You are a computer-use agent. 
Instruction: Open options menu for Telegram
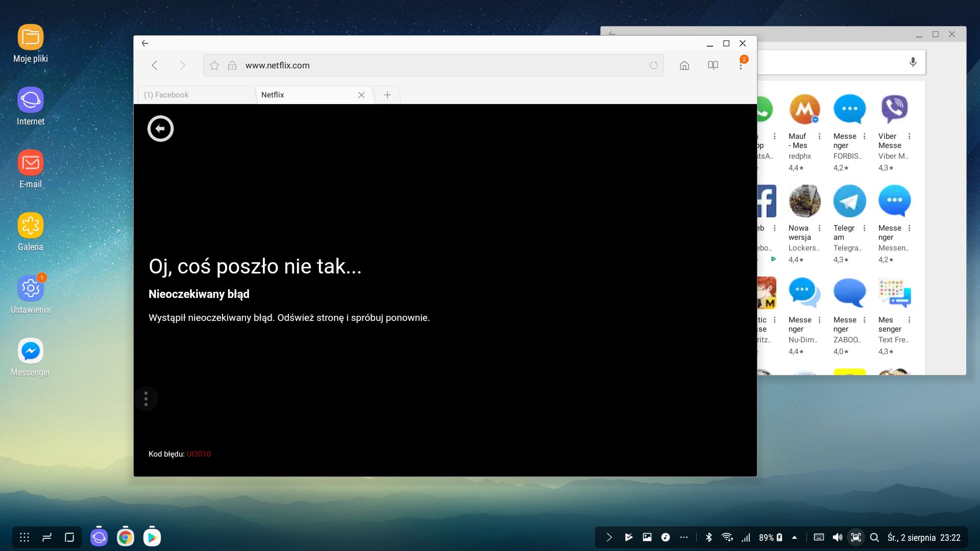click(x=865, y=228)
